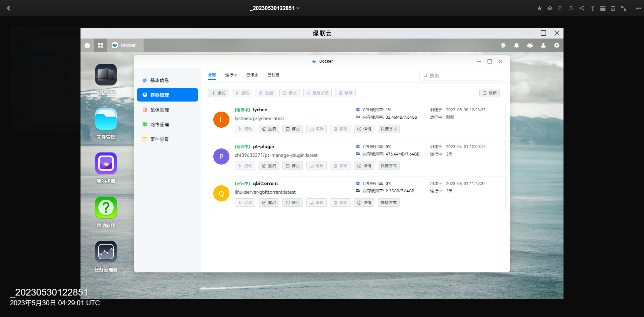Select 网络管理 in Docker sidebar
Image resolution: width=644 pixels, height=317 pixels.
(167, 124)
